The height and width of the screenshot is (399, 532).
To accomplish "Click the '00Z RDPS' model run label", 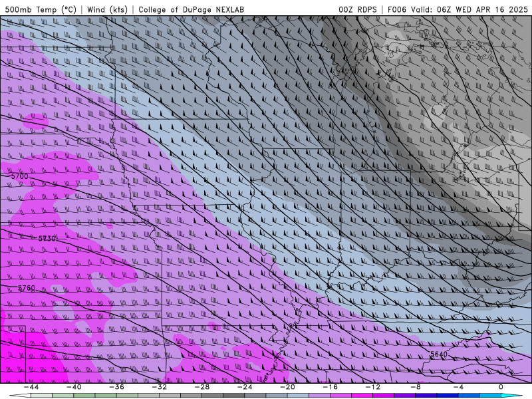I will pyautogui.click(x=357, y=9).
